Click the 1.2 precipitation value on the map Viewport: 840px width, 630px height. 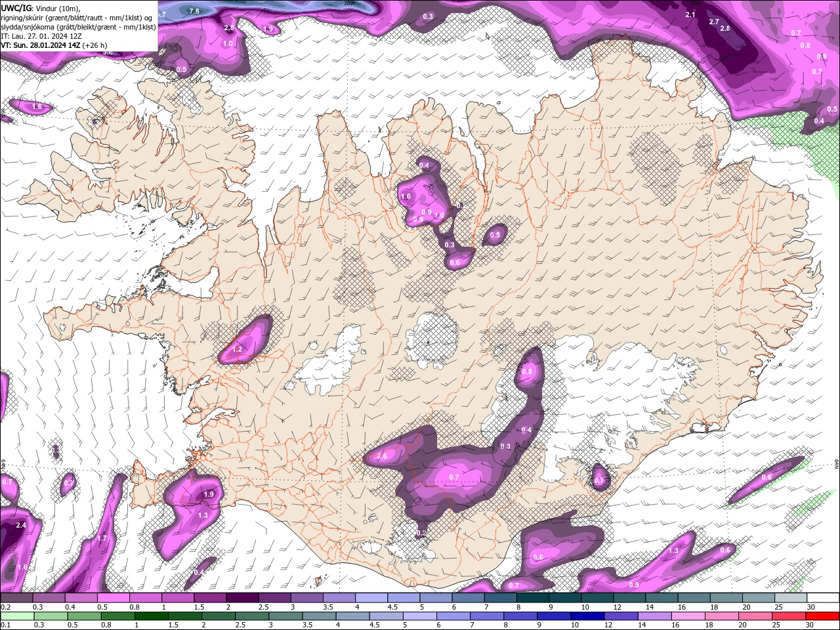(237, 350)
